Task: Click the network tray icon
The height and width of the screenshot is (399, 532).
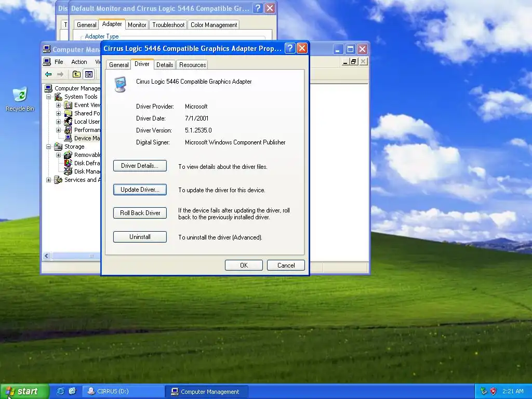Action: [x=484, y=391]
